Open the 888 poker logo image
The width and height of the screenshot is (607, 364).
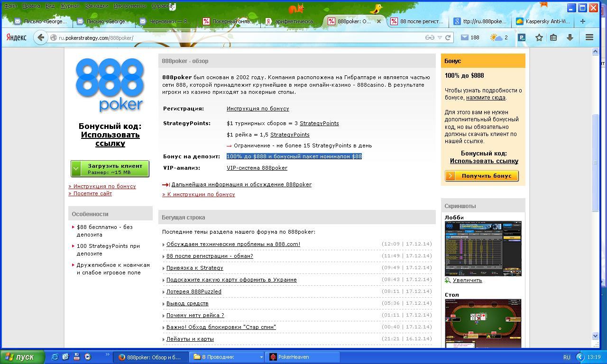(x=110, y=85)
